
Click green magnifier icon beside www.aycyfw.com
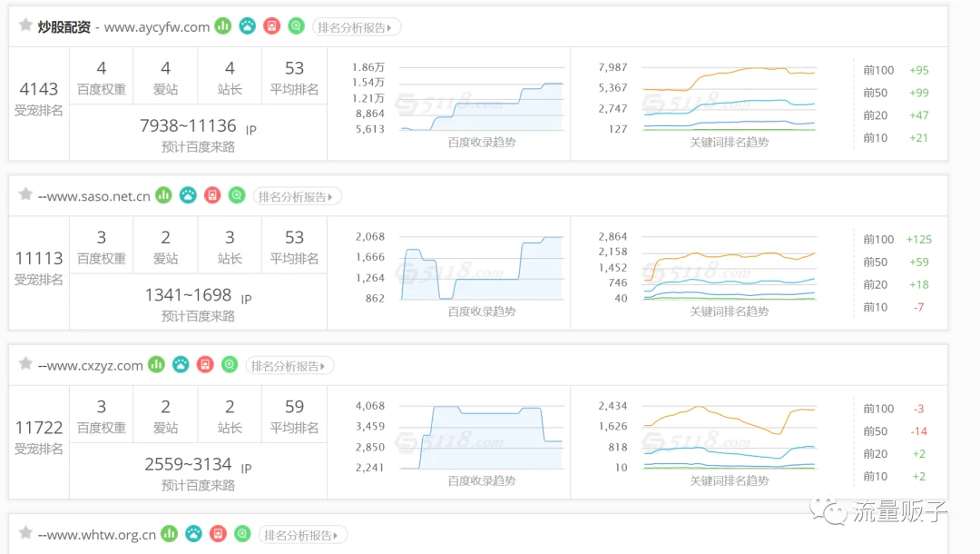coord(296,26)
